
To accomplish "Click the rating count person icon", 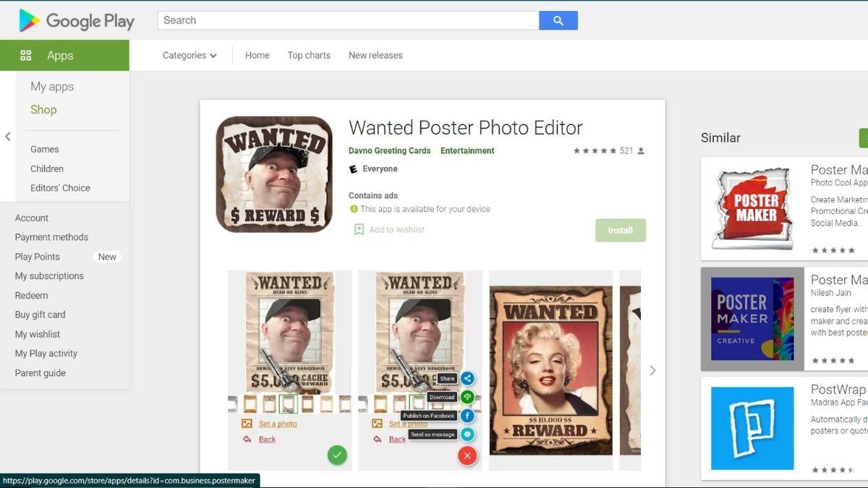I will click(x=641, y=151).
